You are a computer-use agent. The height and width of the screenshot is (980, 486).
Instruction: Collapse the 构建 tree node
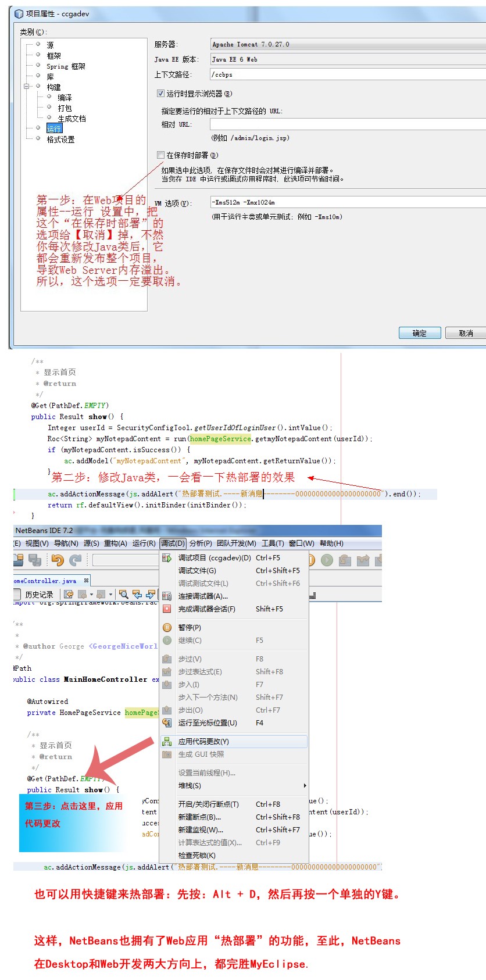pos(26,86)
